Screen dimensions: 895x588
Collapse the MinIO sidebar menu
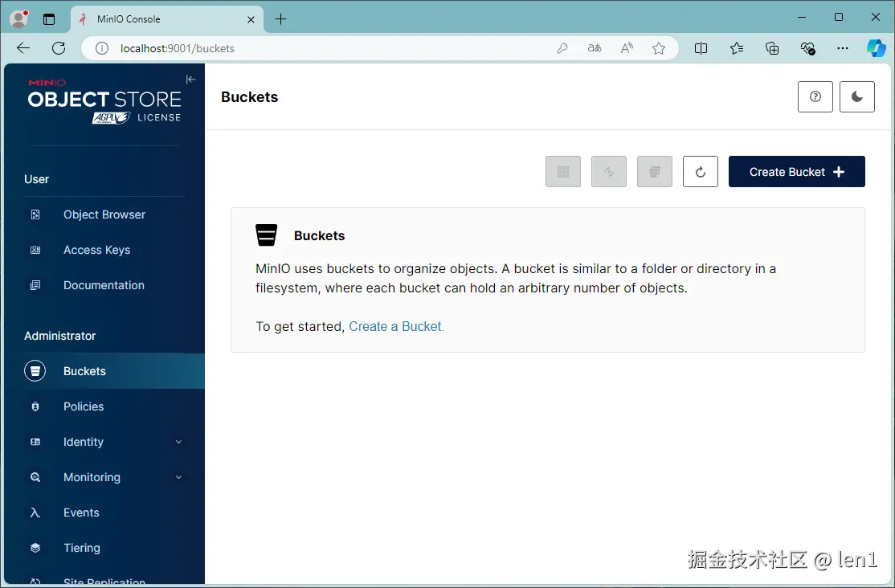tap(190, 80)
